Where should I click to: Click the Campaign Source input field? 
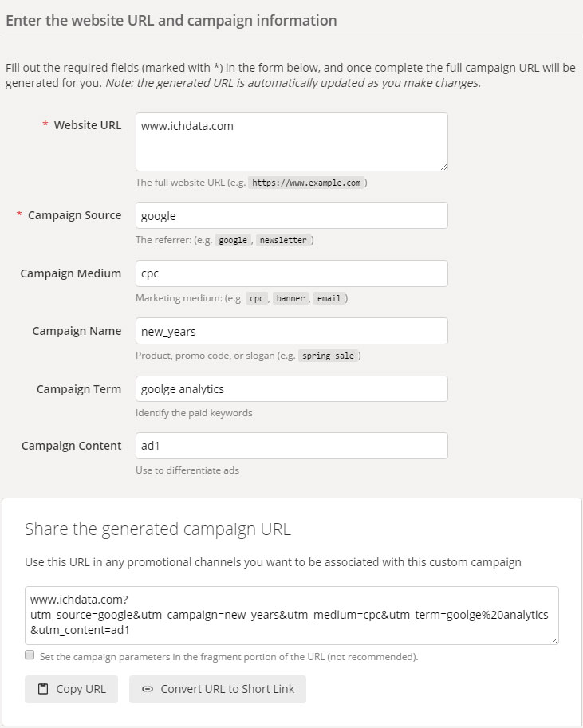pos(292,215)
